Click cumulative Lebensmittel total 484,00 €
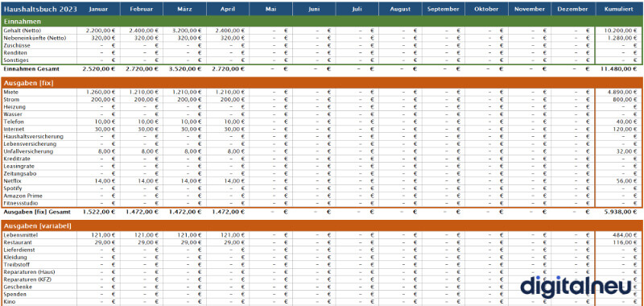The height and width of the screenshot is (306, 644). click(x=625, y=235)
